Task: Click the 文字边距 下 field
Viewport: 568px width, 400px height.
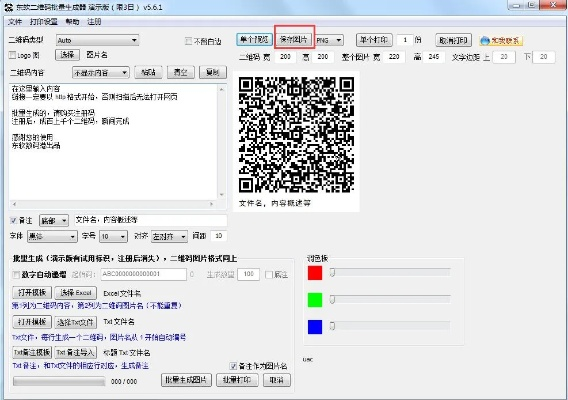Action: click(544, 57)
